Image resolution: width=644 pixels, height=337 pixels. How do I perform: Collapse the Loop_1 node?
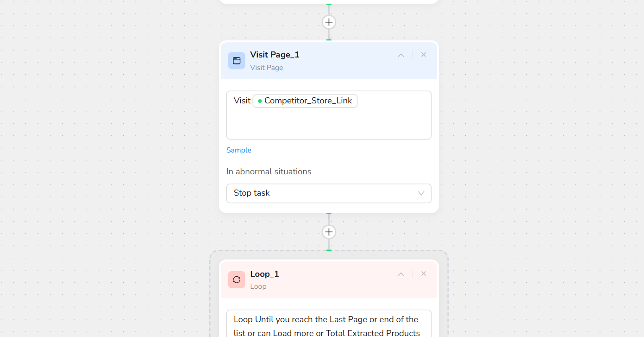coord(401,274)
